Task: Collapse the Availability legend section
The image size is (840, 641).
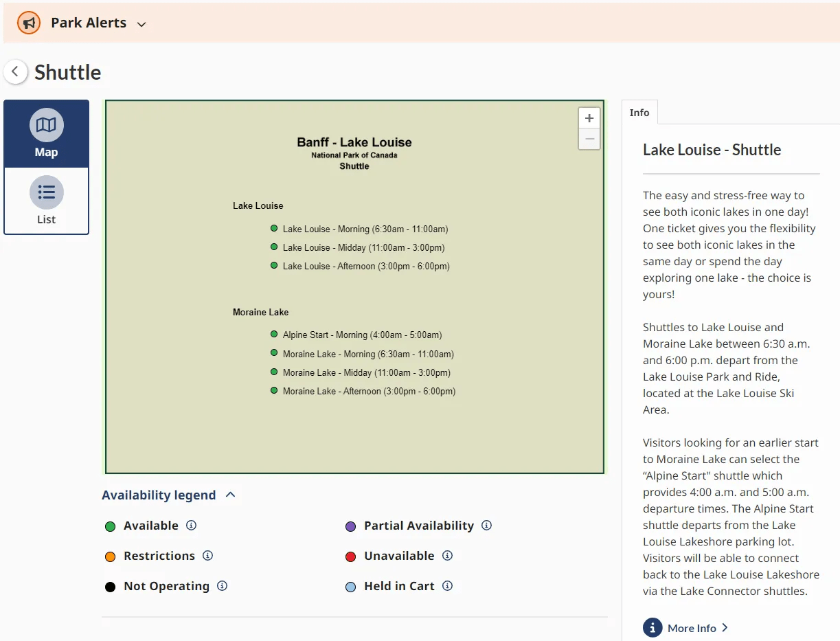Action: pos(169,495)
